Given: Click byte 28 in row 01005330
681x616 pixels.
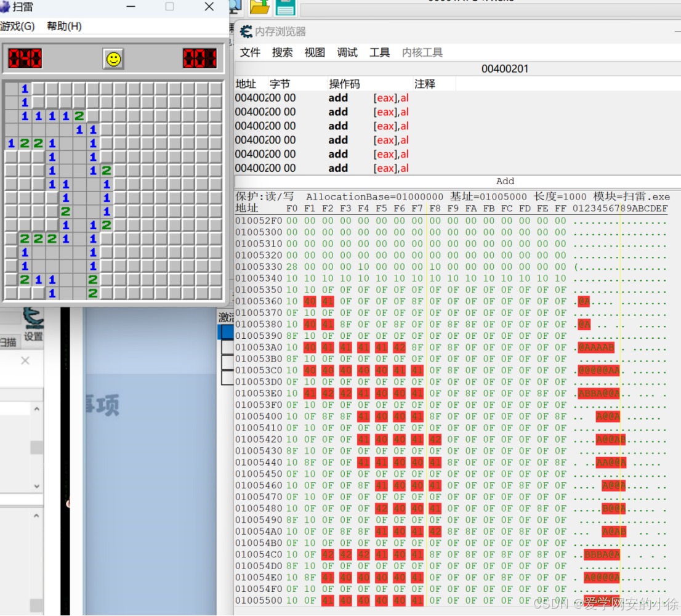Looking at the screenshot, I should (x=292, y=267).
